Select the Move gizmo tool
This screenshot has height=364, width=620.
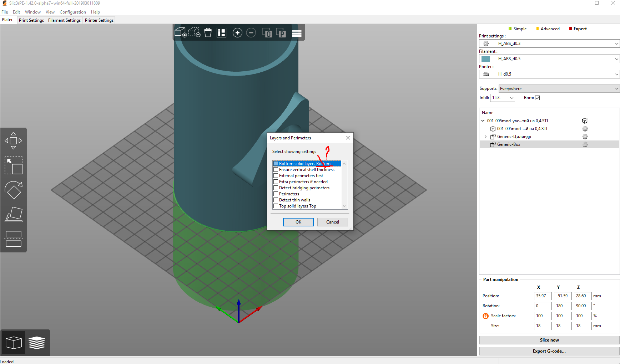coord(13,140)
